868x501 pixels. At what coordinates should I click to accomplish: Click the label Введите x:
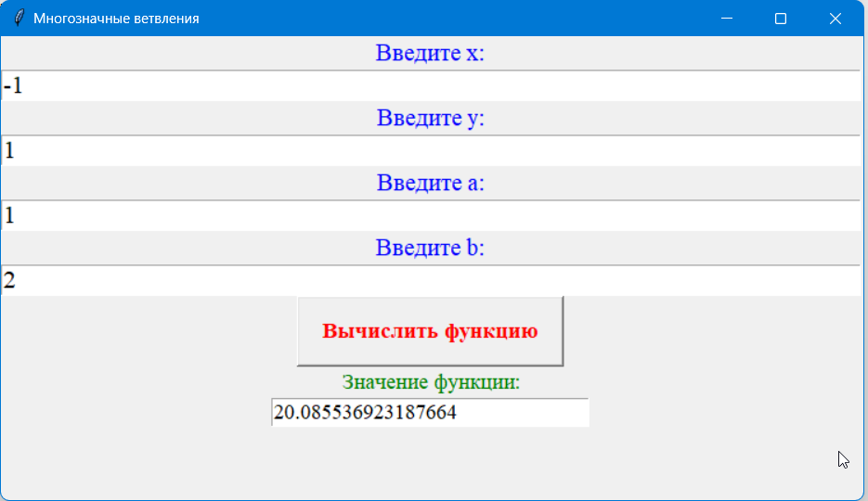click(430, 53)
